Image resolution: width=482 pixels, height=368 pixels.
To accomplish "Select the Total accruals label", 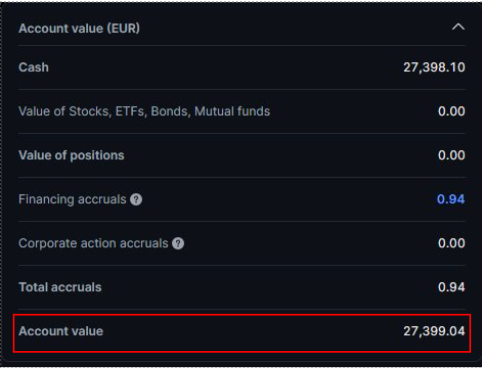I will 60,287.
